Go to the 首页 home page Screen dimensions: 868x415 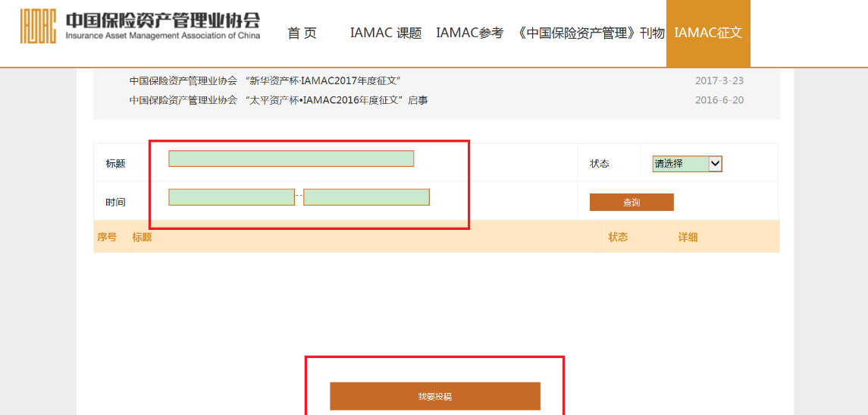(302, 33)
